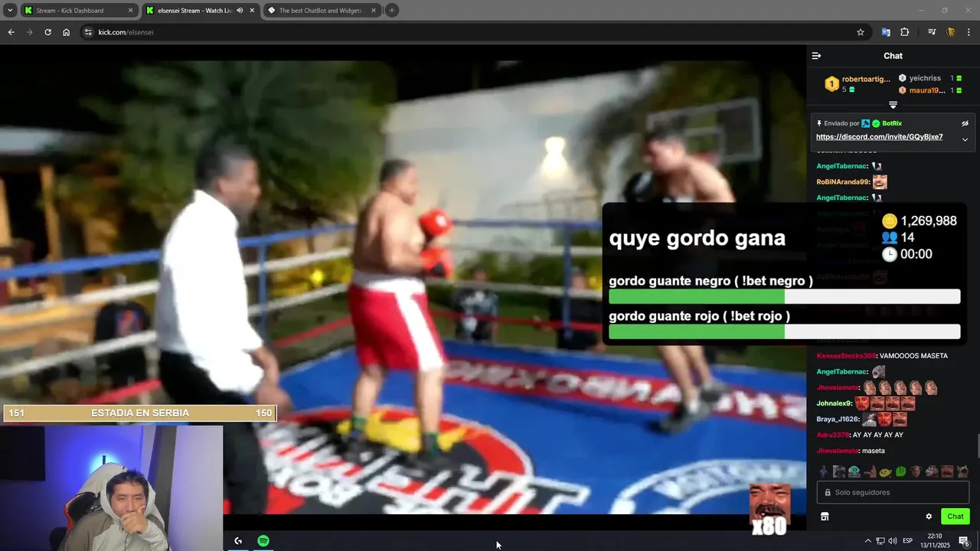Click the negro bet progress bar
Screen dimensions: 980x551
tap(784, 297)
